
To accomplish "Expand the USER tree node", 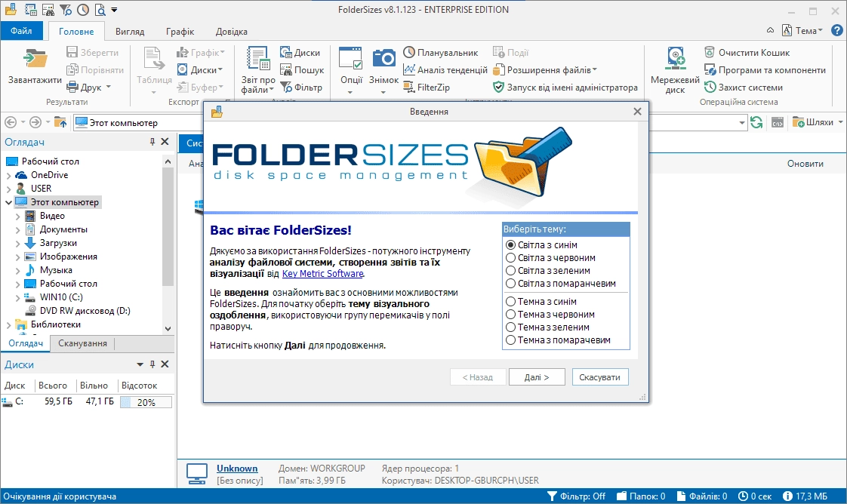I will pos(8,189).
